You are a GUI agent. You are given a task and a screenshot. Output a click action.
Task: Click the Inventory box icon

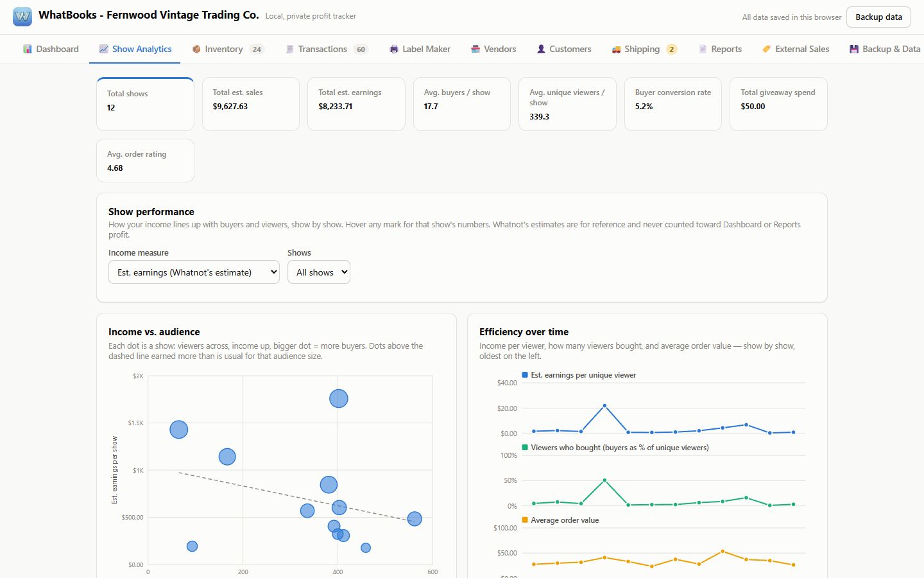(196, 49)
